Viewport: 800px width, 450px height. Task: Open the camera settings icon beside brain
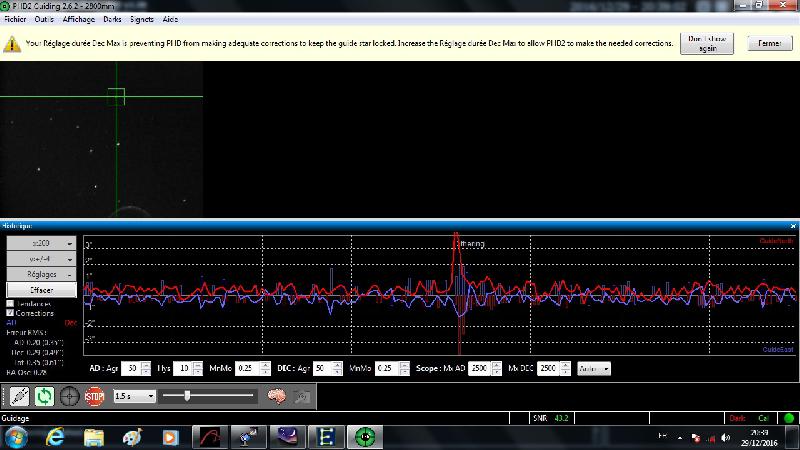302,396
